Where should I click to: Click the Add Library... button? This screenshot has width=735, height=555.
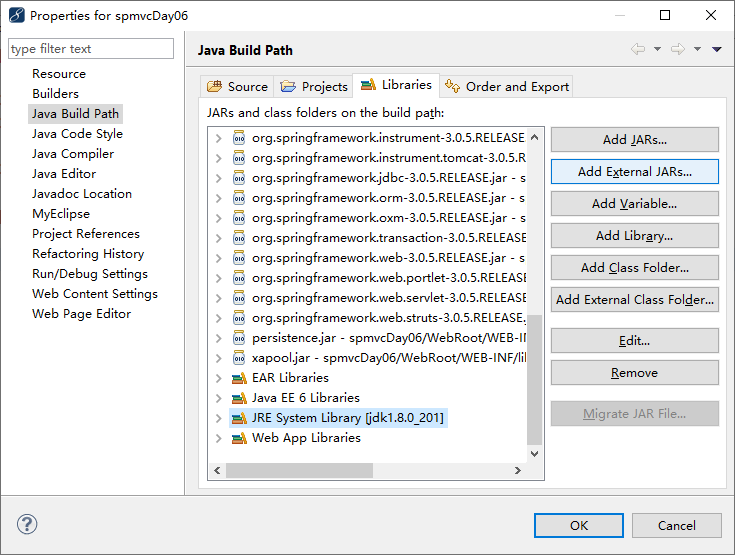[635, 235]
